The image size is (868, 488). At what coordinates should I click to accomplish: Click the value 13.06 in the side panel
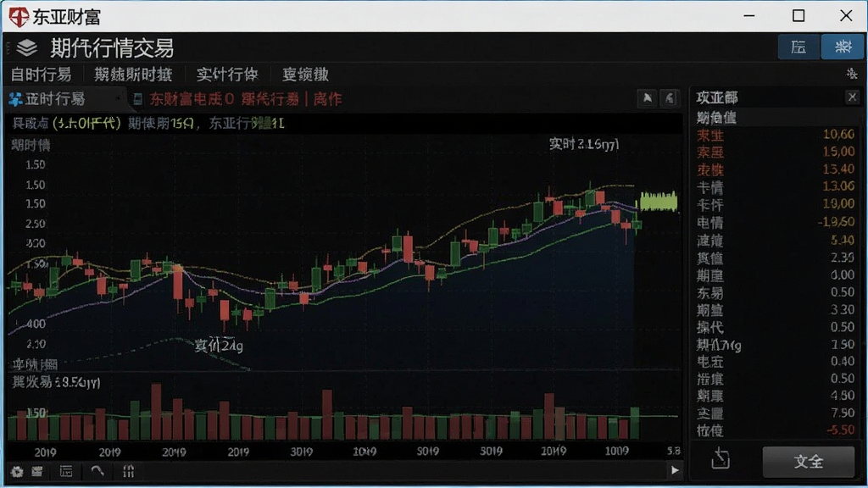tap(838, 186)
